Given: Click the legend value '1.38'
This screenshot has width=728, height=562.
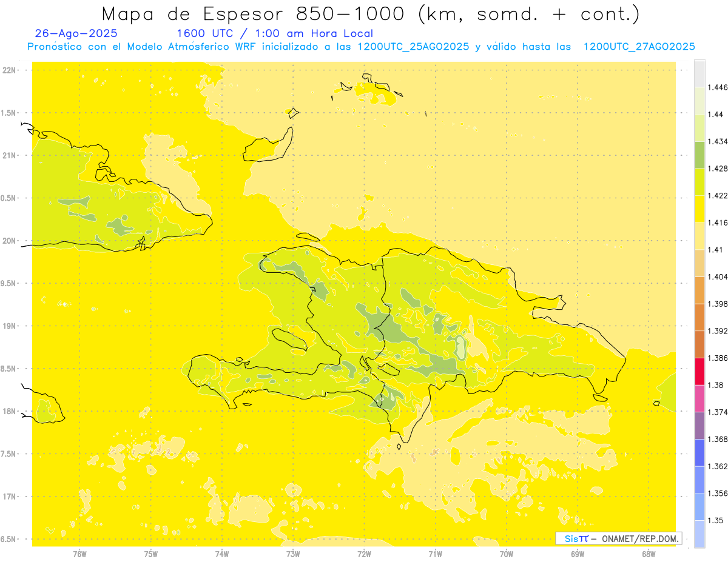Looking at the screenshot, I should 715,385.
